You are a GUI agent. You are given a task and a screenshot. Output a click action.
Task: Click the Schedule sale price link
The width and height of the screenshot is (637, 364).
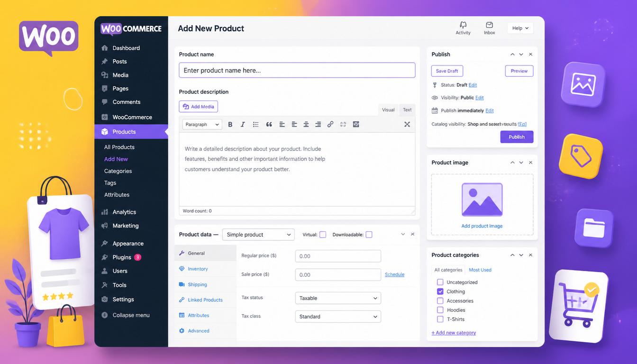tap(394, 274)
